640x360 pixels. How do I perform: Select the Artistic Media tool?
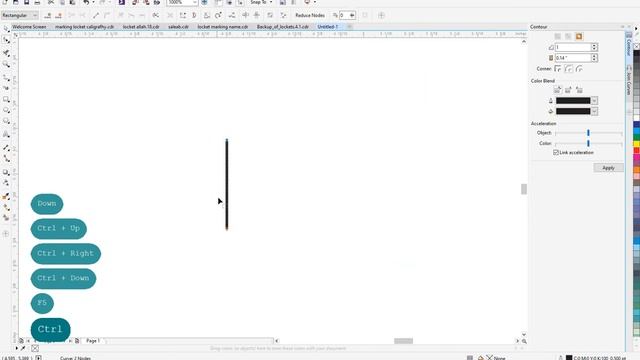[6, 88]
